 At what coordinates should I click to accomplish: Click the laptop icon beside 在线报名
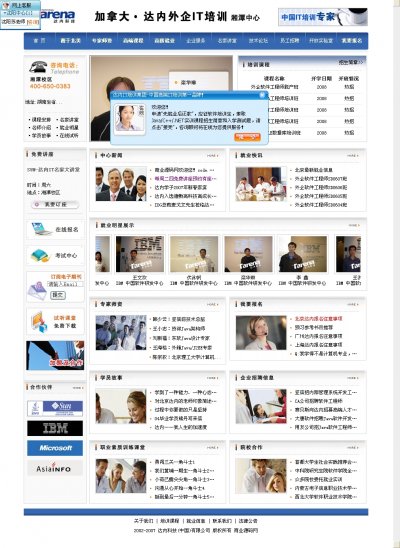41,229
